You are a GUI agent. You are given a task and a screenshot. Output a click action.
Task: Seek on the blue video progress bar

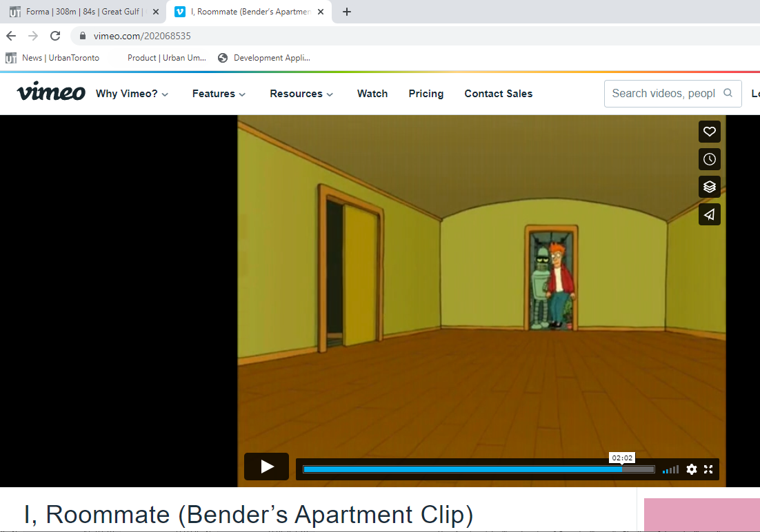click(x=479, y=469)
